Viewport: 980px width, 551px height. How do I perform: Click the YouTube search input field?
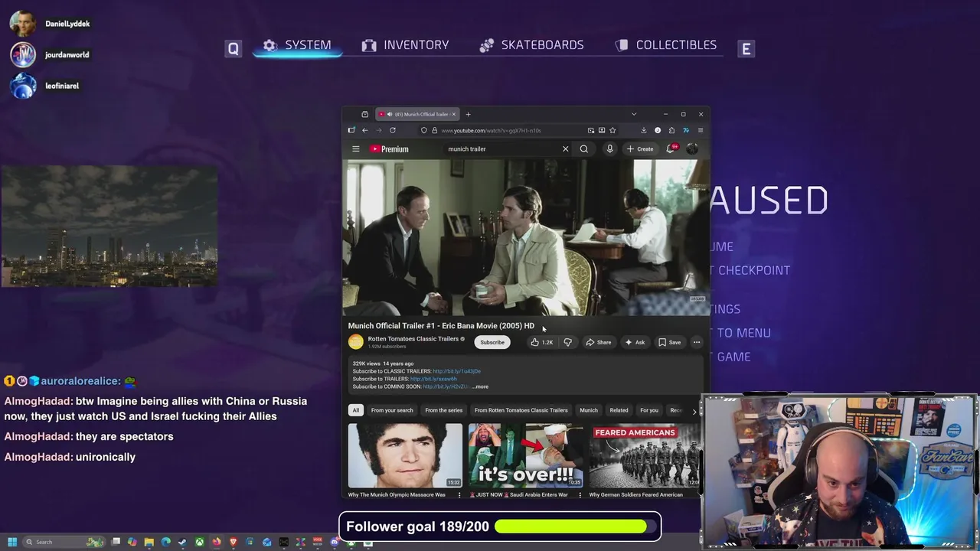[501, 149]
